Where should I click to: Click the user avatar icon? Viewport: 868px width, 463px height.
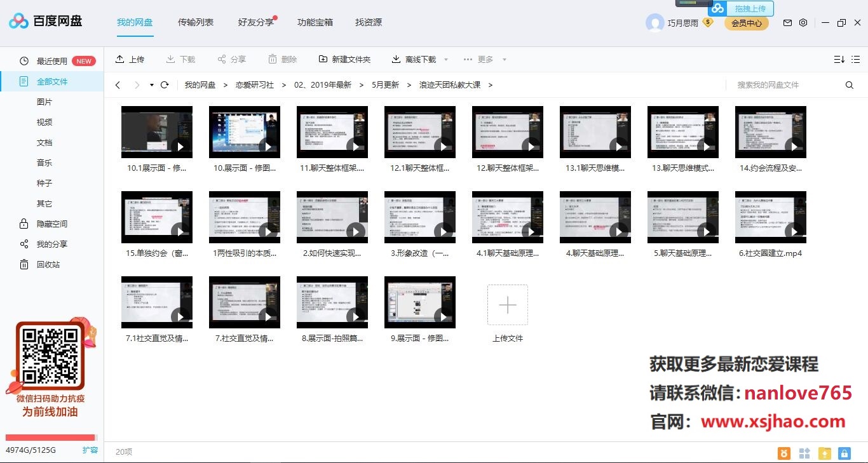[x=654, y=23]
